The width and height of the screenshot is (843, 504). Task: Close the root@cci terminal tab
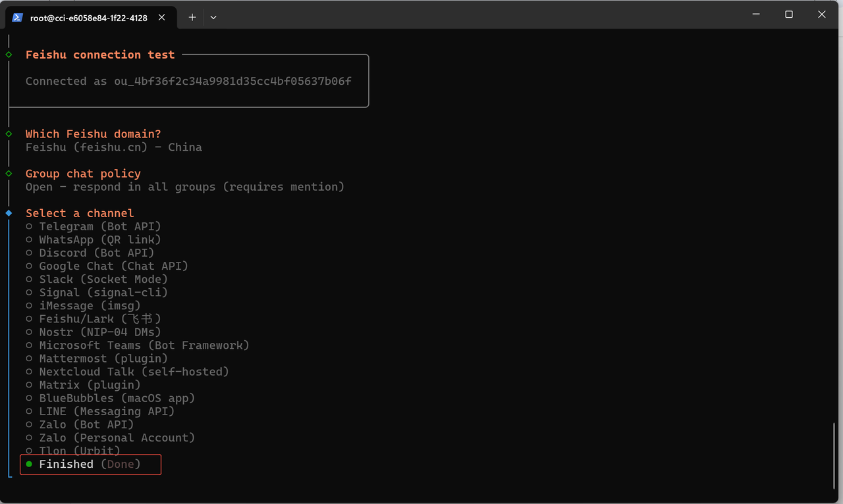click(x=161, y=18)
